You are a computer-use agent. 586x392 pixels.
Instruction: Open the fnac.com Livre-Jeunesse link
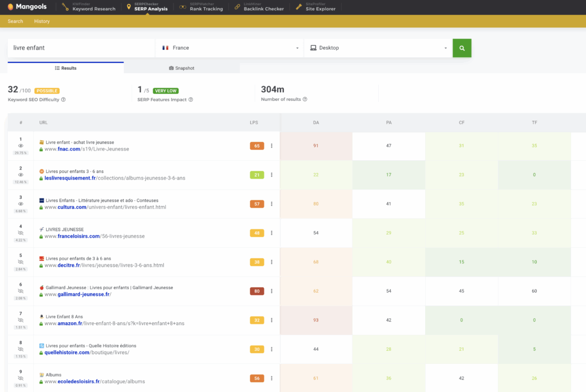point(87,149)
